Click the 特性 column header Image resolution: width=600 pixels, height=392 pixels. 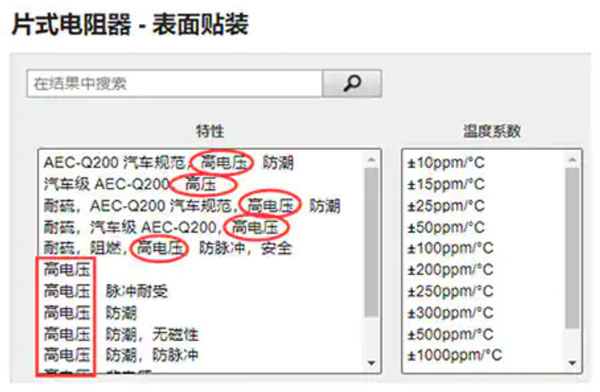tap(210, 131)
